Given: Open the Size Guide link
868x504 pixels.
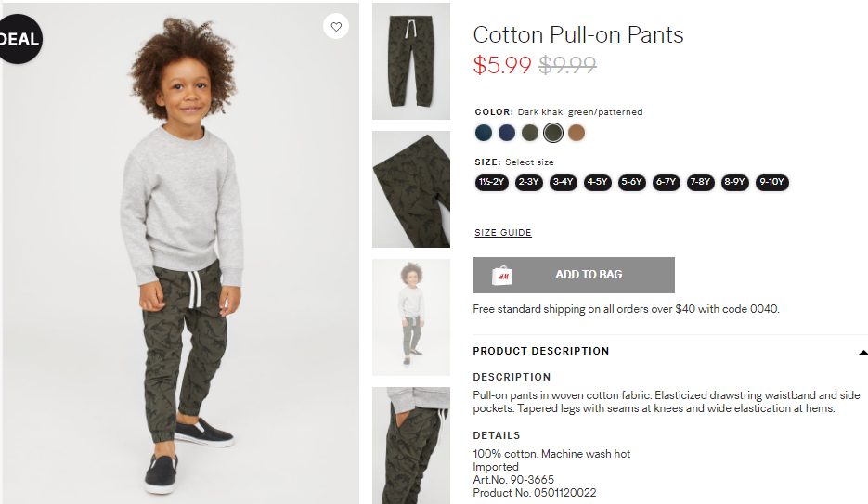Looking at the screenshot, I should click(502, 232).
